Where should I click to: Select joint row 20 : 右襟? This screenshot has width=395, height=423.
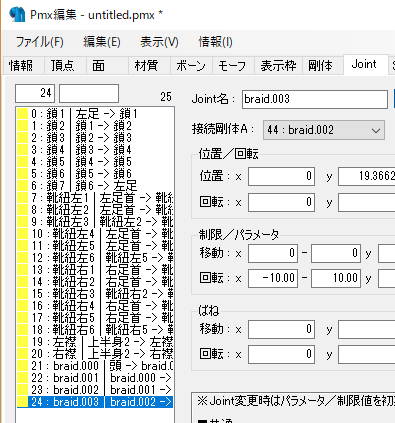(x=95, y=354)
